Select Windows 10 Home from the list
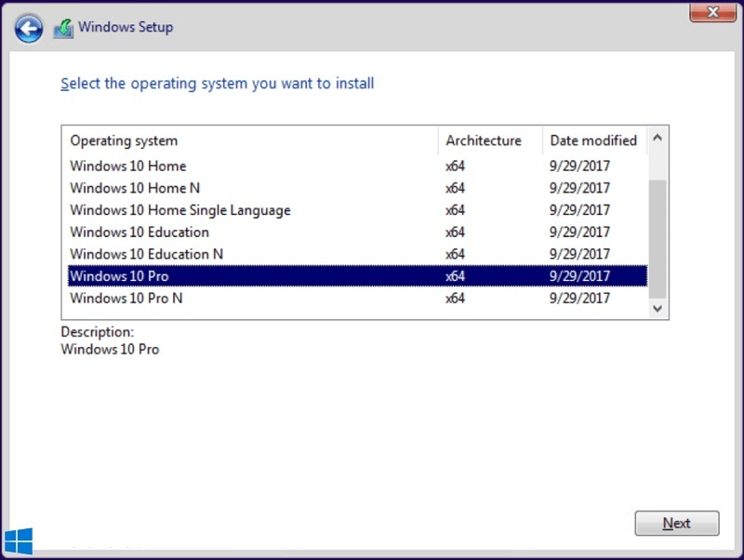Viewport: 744px width, 560px height. pyautogui.click(x=127, y=167)
